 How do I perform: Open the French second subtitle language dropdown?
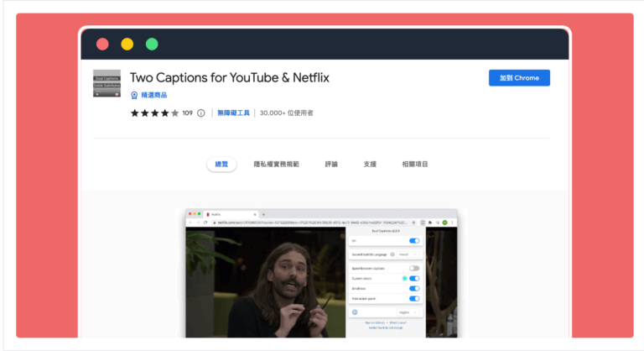(x=408, y=254)
